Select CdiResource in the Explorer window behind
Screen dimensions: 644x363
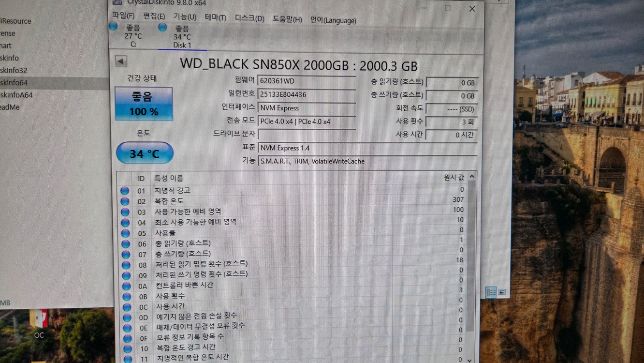point(15,21)
